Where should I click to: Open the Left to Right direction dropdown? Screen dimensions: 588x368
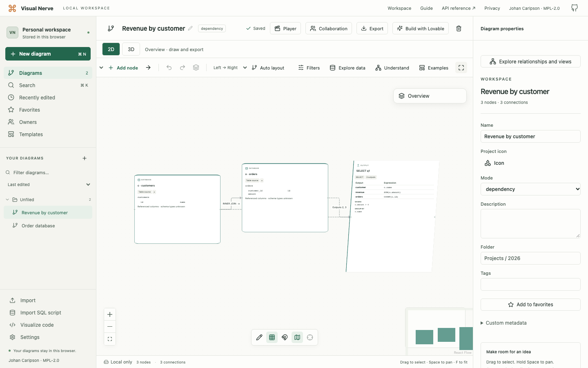coord(230,68)
